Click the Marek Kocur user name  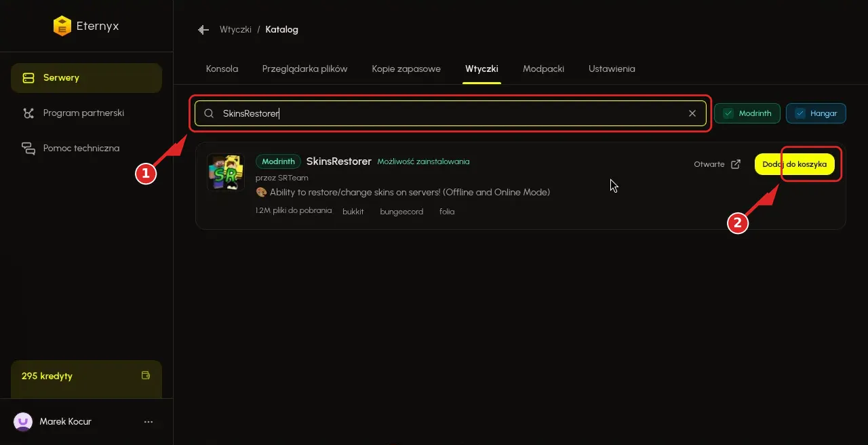pyautogui.click(x=66, y=422)
